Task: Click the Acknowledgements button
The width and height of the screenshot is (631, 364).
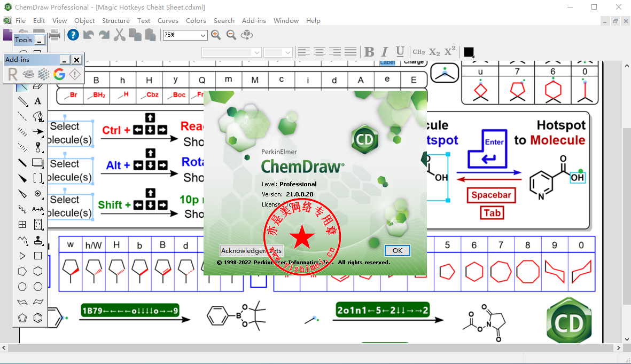Action: tap(252, 250)
